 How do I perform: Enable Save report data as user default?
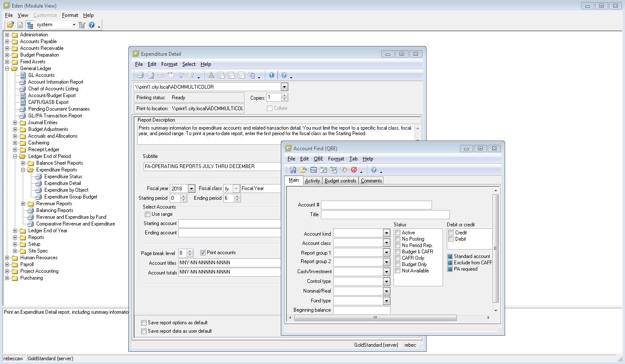point(144,331)
